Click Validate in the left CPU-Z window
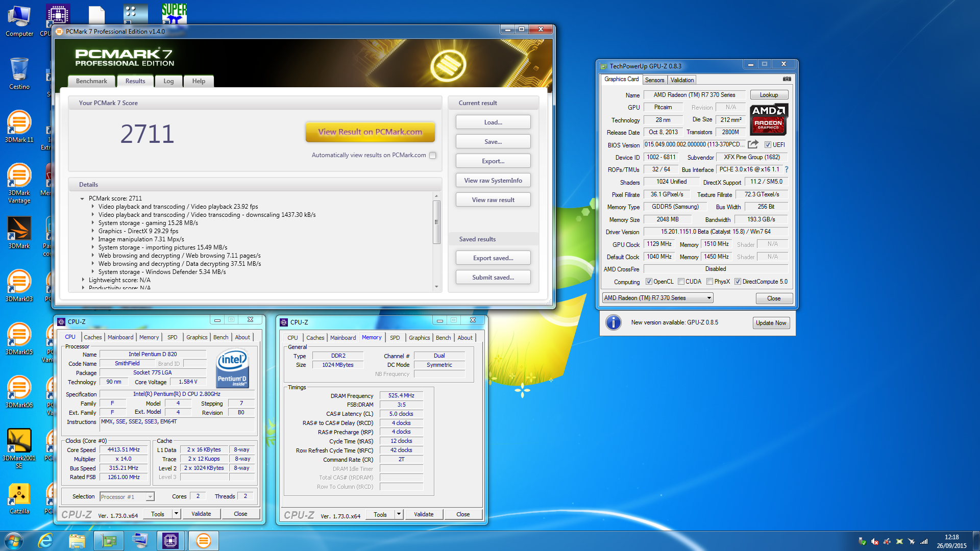 (201, 514)
